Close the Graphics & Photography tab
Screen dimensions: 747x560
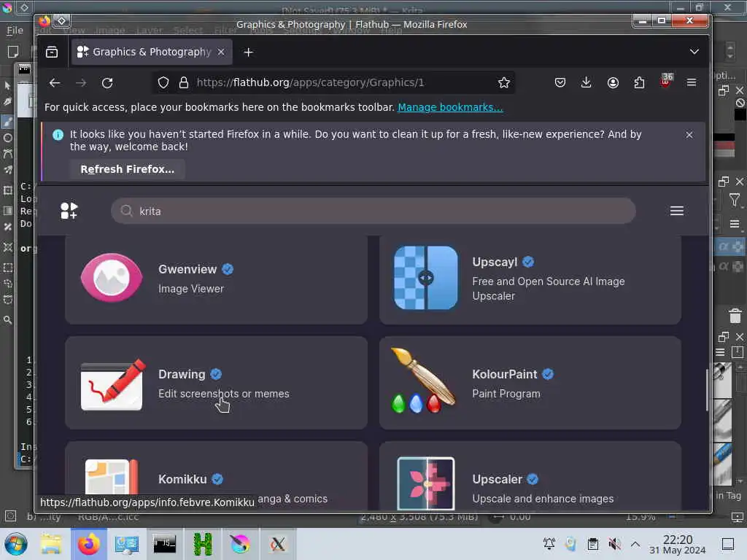point(221,52)
